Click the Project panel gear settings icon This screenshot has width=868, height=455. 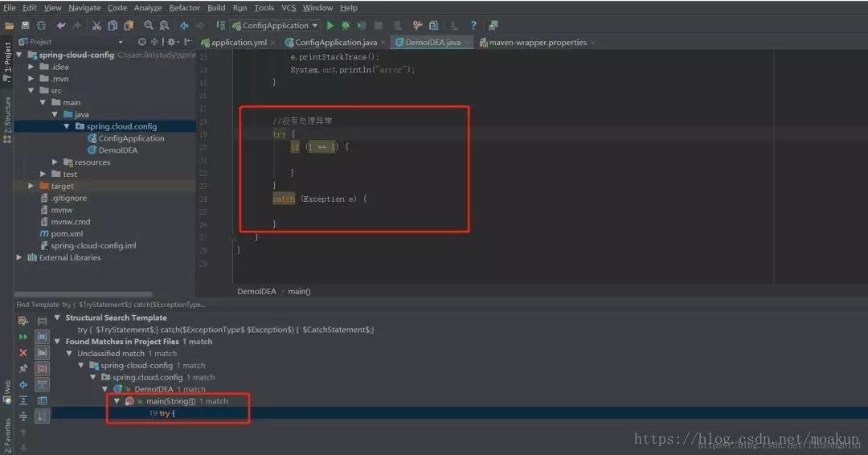(x=172, y=42)
